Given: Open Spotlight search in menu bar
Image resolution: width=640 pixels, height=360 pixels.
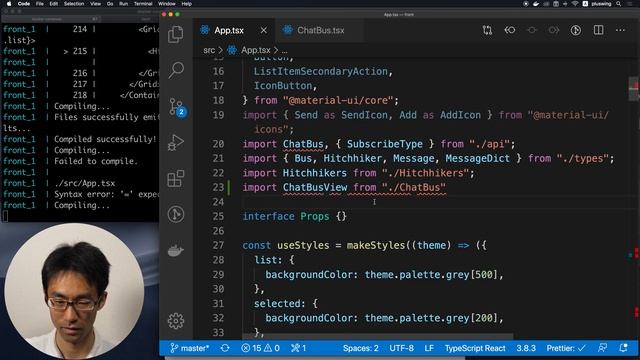Looking at the screenshot, I should 619,4.
